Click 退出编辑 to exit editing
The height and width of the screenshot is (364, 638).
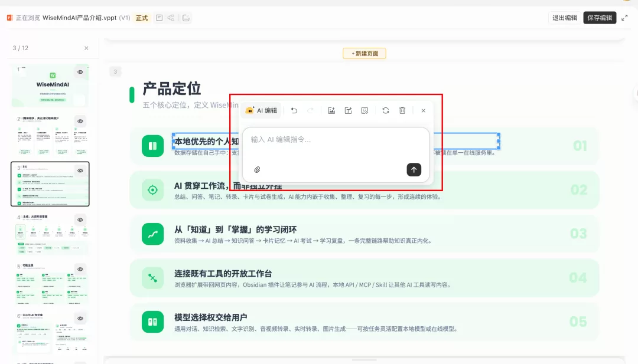pos(564,18)
